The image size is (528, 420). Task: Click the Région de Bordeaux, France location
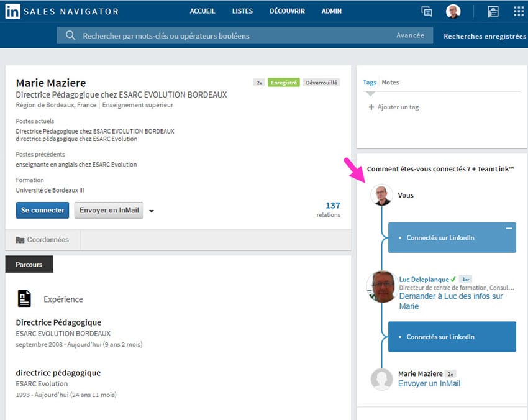[x=56, y=105]
